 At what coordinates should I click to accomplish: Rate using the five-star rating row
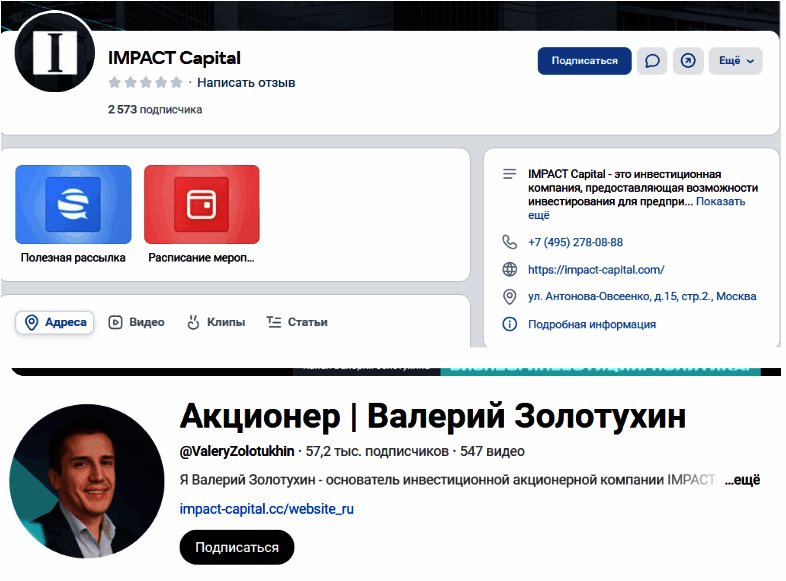(145, 83)
